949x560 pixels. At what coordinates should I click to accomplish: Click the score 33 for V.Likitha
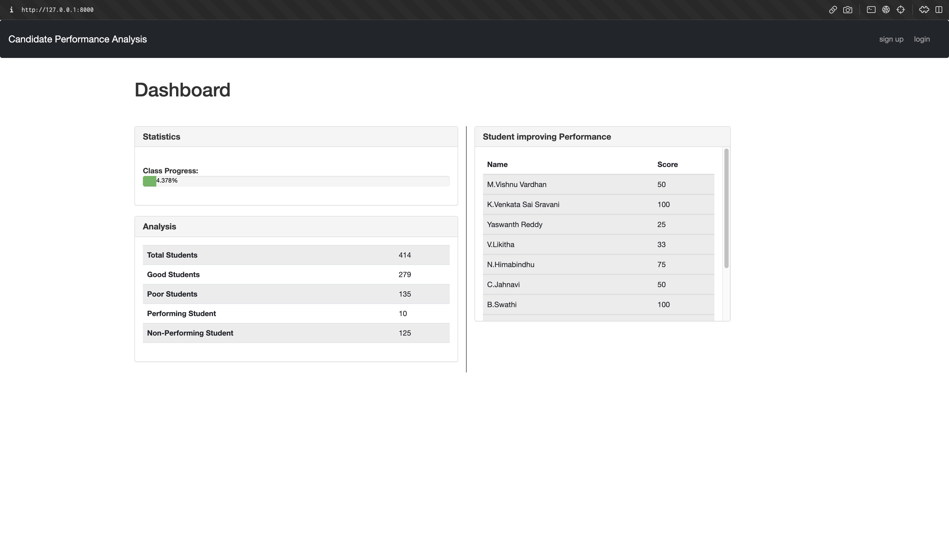point(661,244)
